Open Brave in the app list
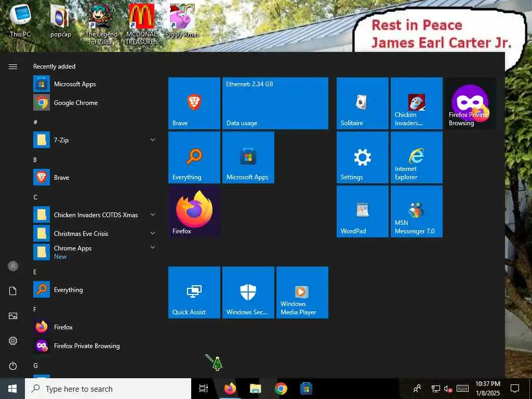The image size is (532, 399). (95, 178)
